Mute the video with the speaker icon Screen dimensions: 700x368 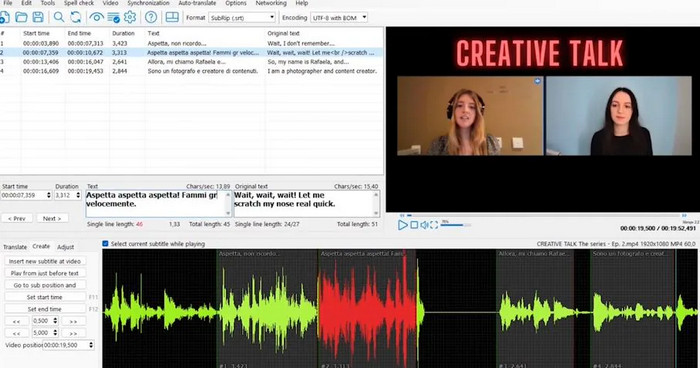(x=424, y=225)
